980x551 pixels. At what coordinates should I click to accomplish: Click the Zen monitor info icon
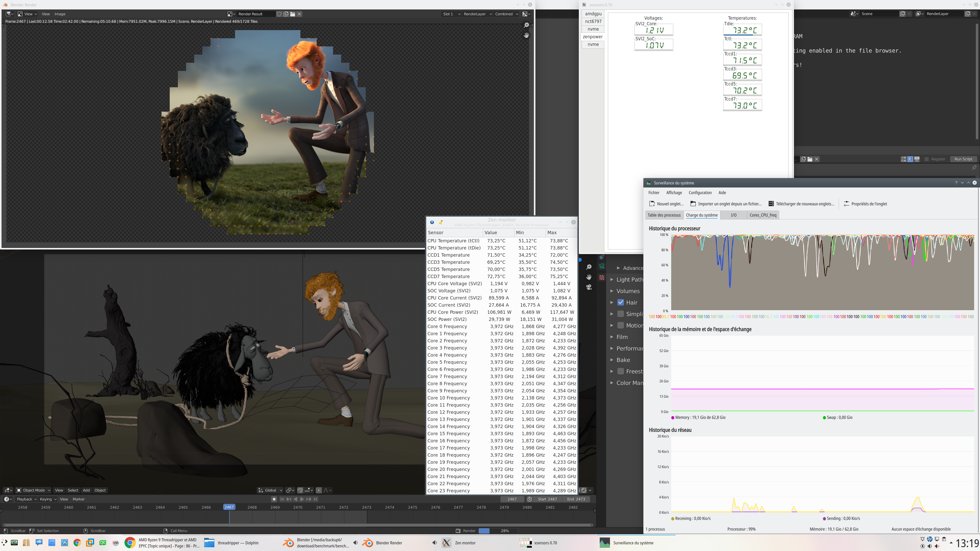point(432,222)
